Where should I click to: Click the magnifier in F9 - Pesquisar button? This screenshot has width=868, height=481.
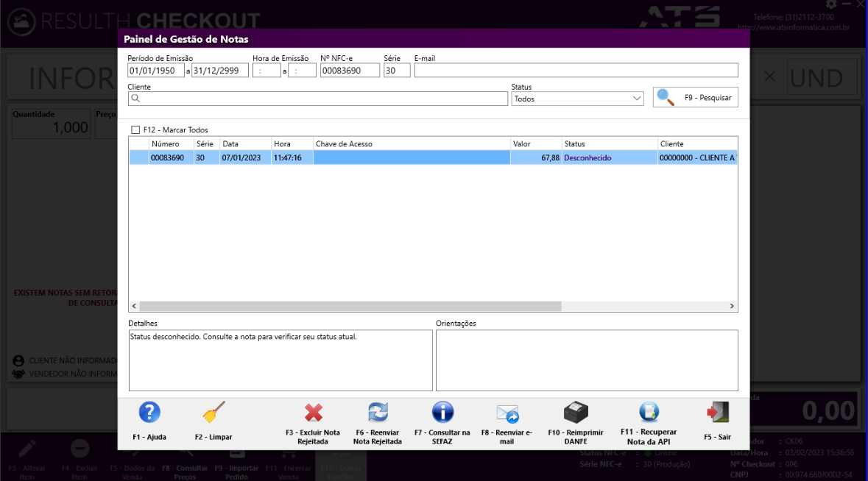(666, 97)
